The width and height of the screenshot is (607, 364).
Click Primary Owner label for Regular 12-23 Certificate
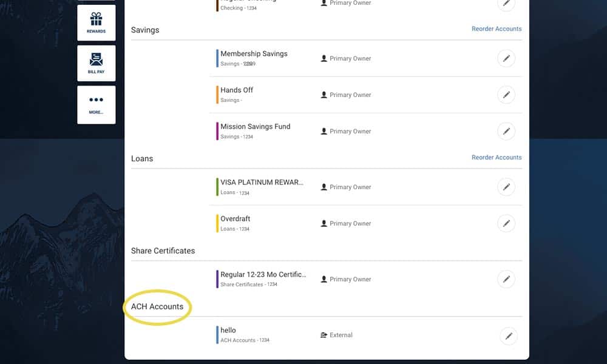pyautogui.click(x=350, y=279)
